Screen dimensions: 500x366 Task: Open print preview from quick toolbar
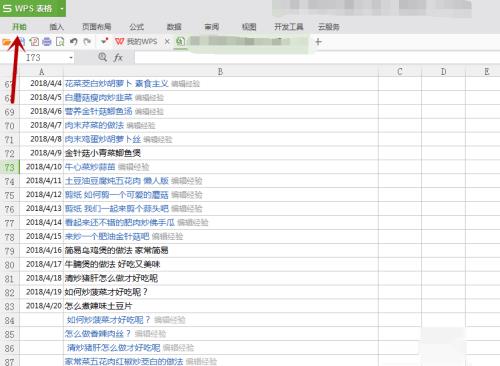60,42
